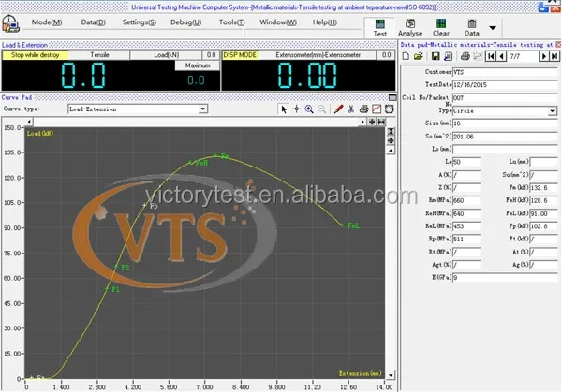562x392 pixels.
Task: Click the Stop while destroy button
Action: [x=36, y=55]
